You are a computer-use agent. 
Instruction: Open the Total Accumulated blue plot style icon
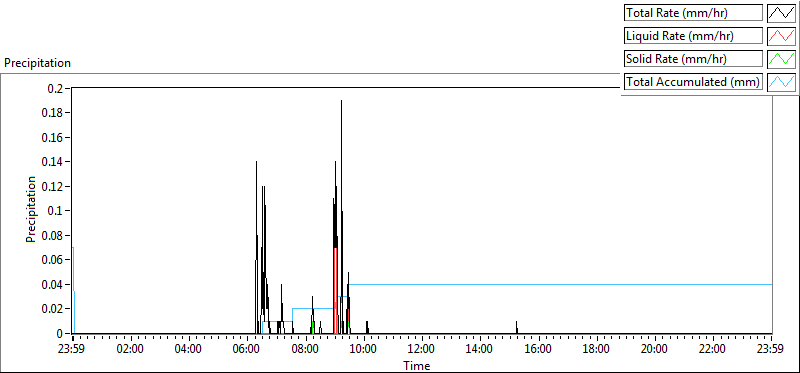(781, 82)
